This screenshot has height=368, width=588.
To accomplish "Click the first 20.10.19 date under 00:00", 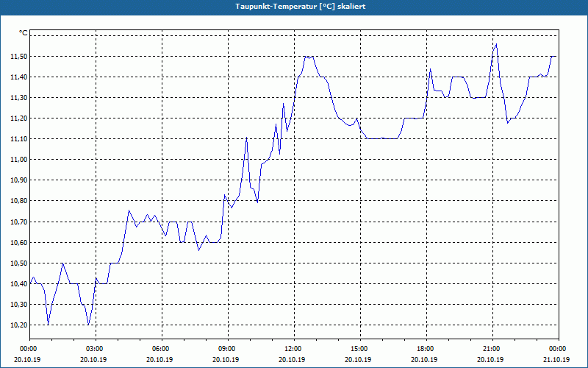I will 27,359.
